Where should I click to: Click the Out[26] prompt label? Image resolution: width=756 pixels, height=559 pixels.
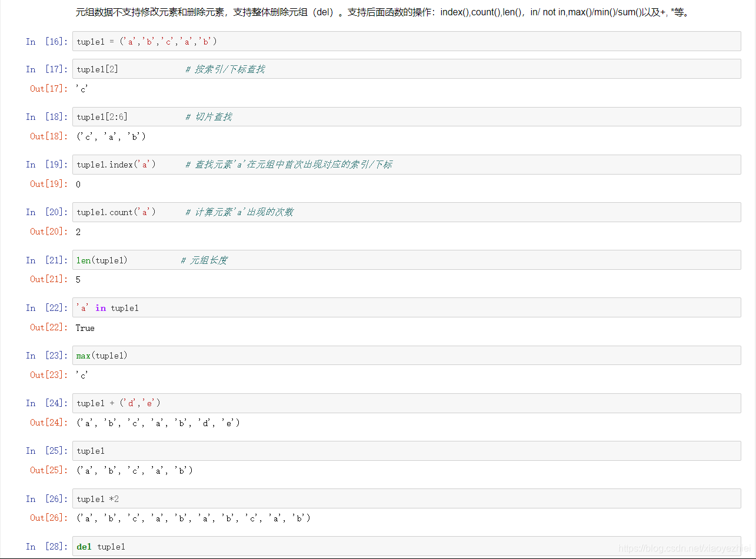coord(49,517)
